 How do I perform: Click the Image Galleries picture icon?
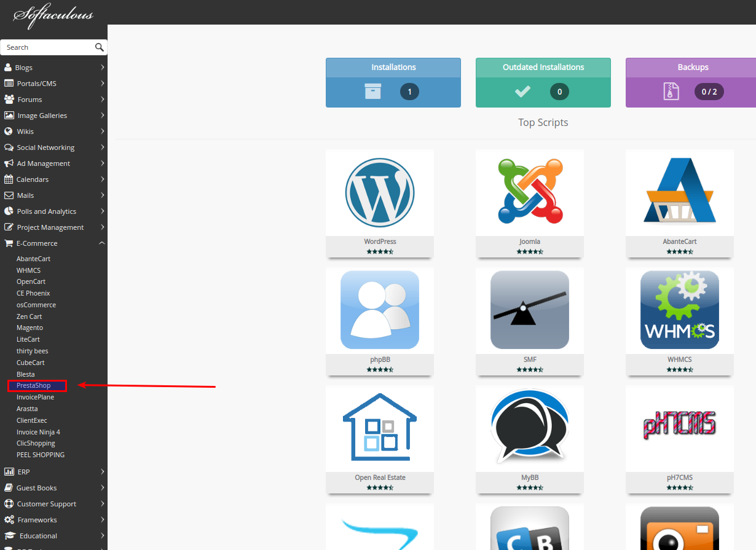click(x=9, y=116)
